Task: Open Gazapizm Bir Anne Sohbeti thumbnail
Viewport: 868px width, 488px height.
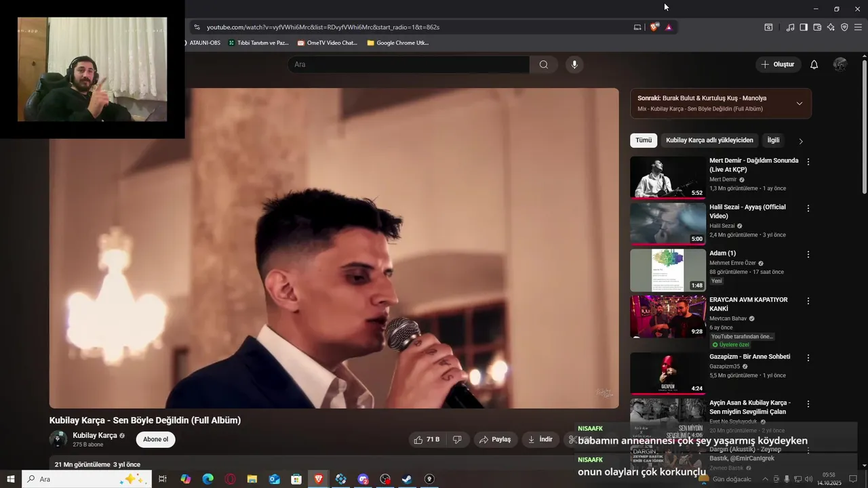Action: pos(668,373)
